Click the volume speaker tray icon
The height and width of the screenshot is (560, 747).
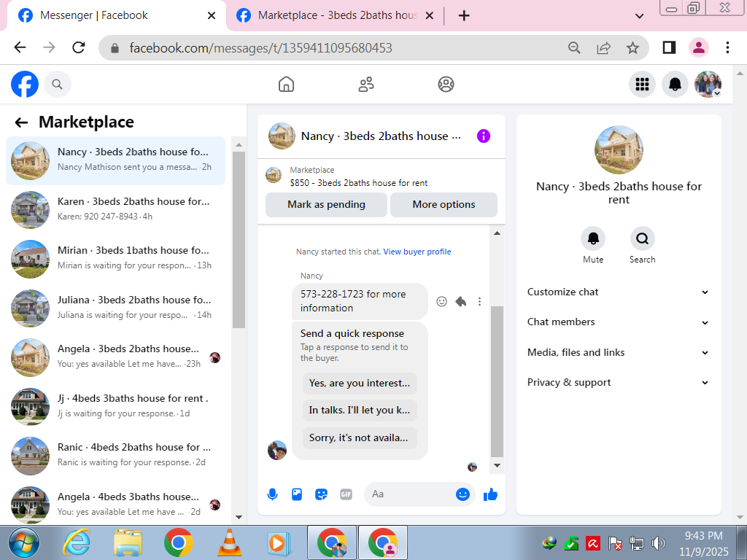[x=659, y=542]
